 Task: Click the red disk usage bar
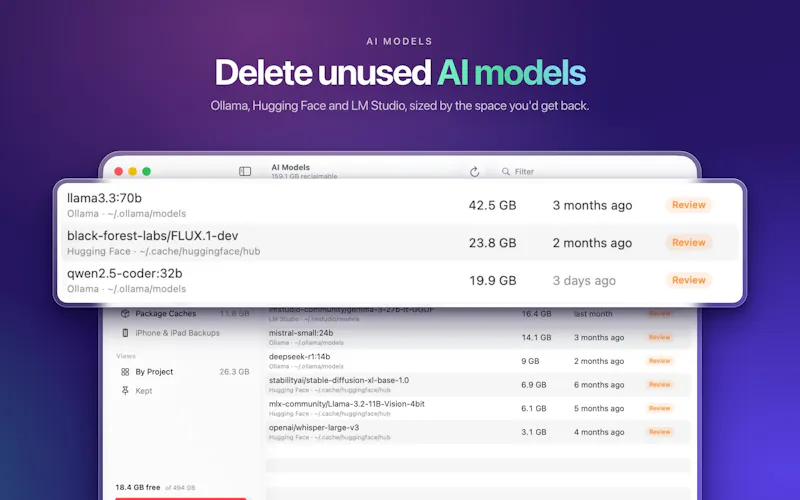(x=181, y=498)
